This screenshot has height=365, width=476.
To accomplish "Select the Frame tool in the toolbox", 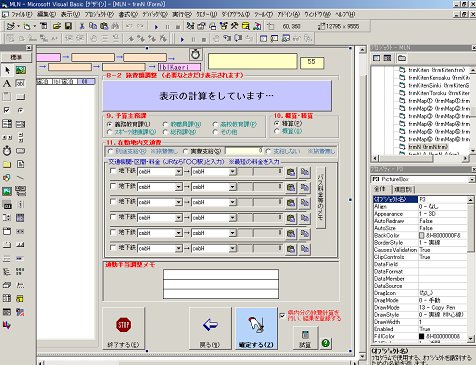I will click(x=7, y=97).
